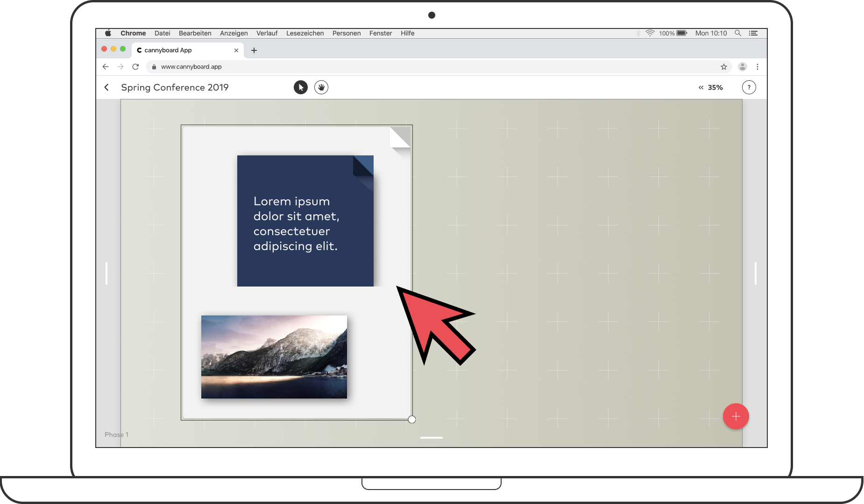Click the red add plus button
864x504 pixels.
(736, 416)
